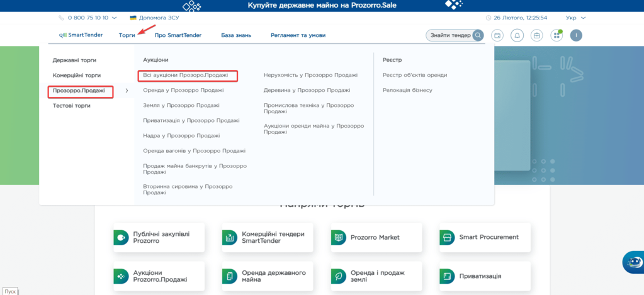Click the magnifier search icon

click(x=478, y=35)
